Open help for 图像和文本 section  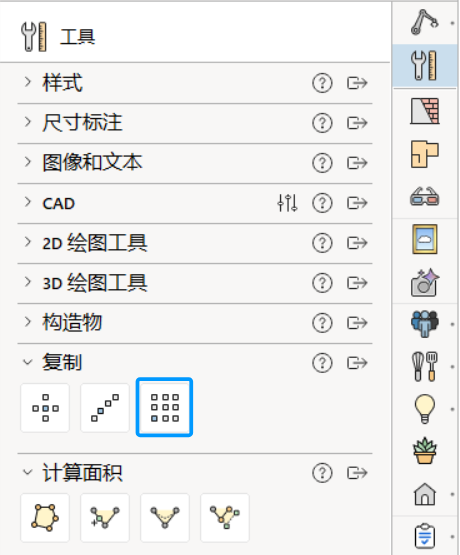[x=322, y=163]
